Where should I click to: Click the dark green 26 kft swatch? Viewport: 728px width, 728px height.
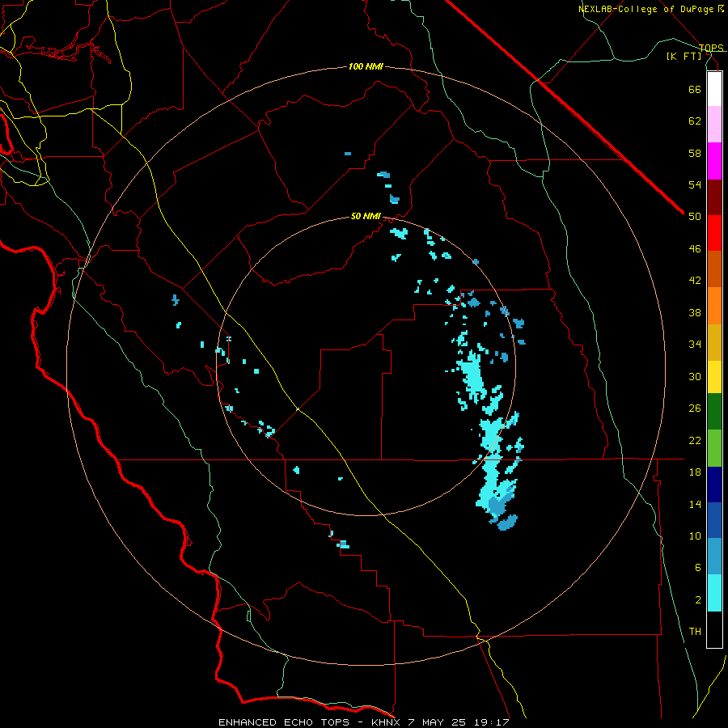click(714, 412)
